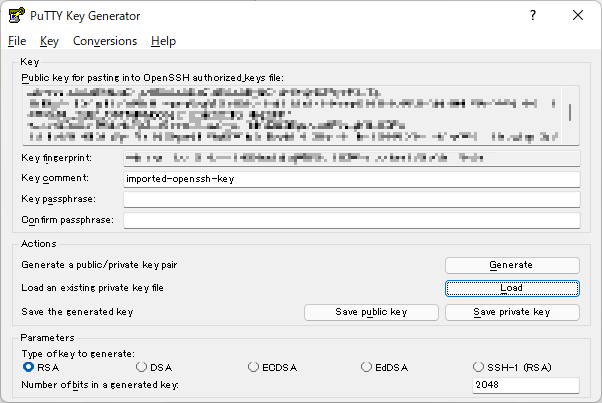Select the DSA key type
This screenshot has height=403, width=602.
coord(154,367)
